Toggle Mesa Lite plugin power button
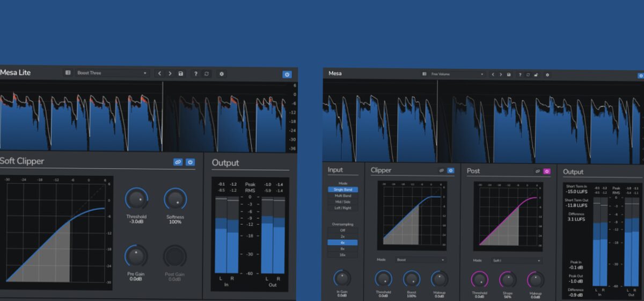Image resolution: width=644 pixels, height=301 pixels. (x=287, y=75)
